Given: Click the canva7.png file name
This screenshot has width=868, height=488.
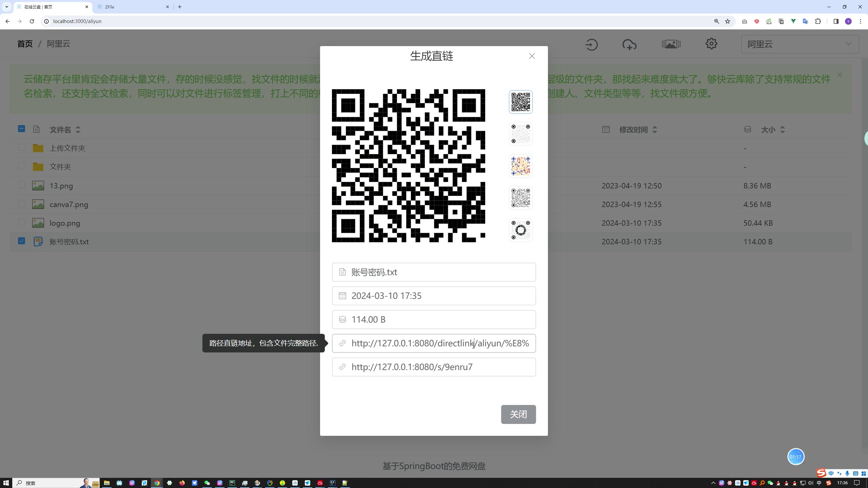Looking at the screenshot, I should tap(69, 204).
